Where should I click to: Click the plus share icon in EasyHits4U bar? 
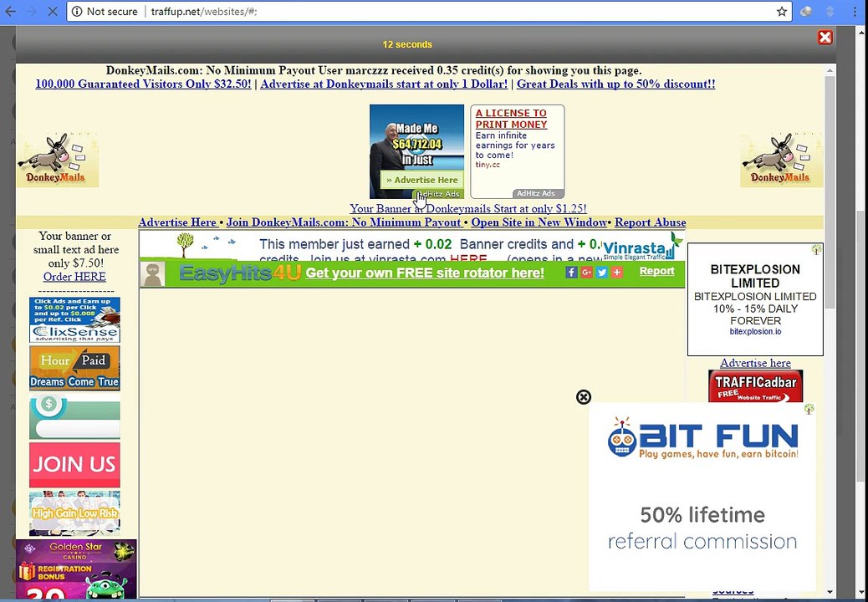click(616, 273)
